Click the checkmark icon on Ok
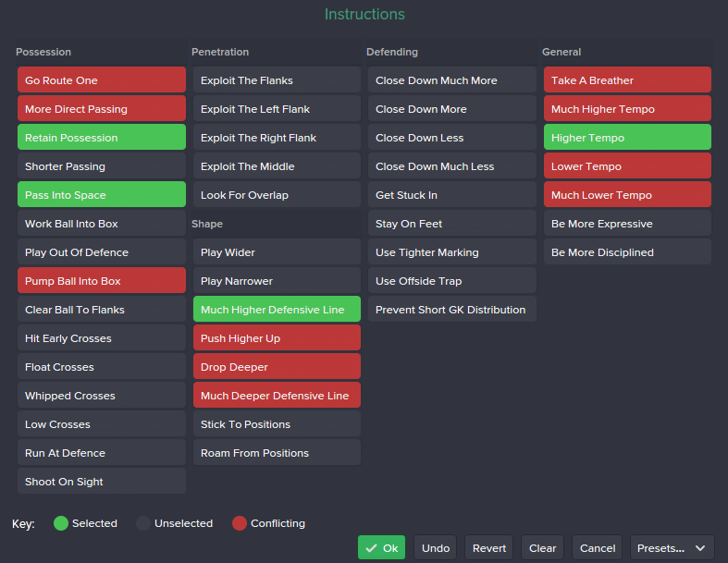The width and height of the screenshot is (728, 563). click(x=371, y=548)
